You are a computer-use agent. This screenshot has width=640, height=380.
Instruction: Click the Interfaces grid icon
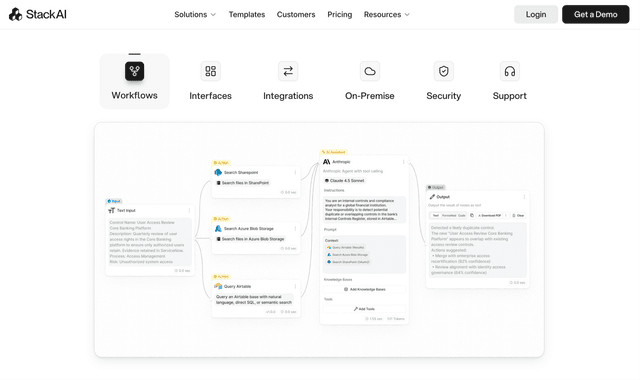[x=210, y=71]
